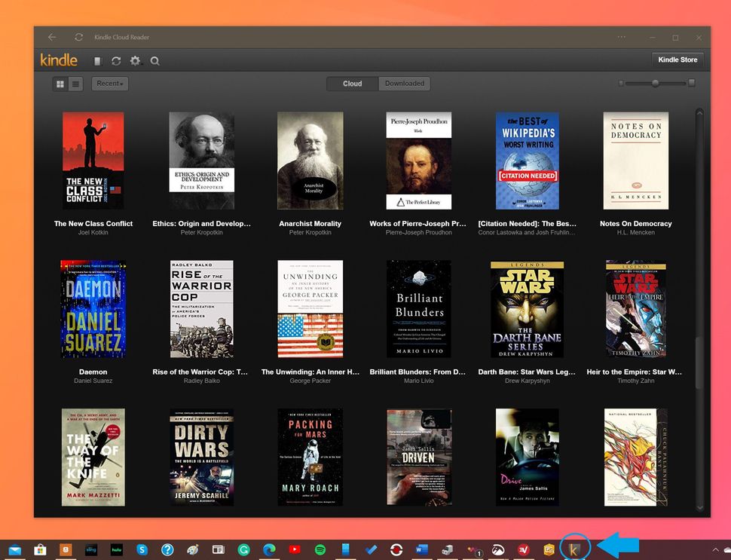Open the Daemon book cover
This screenshot has height=560, width=731.
click(x=93, y=309)
